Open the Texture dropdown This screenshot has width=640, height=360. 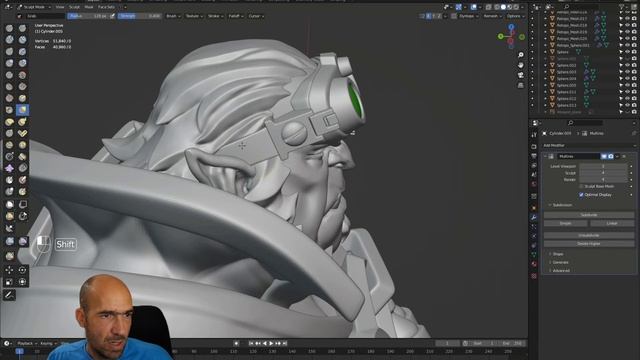click(193, 16)
